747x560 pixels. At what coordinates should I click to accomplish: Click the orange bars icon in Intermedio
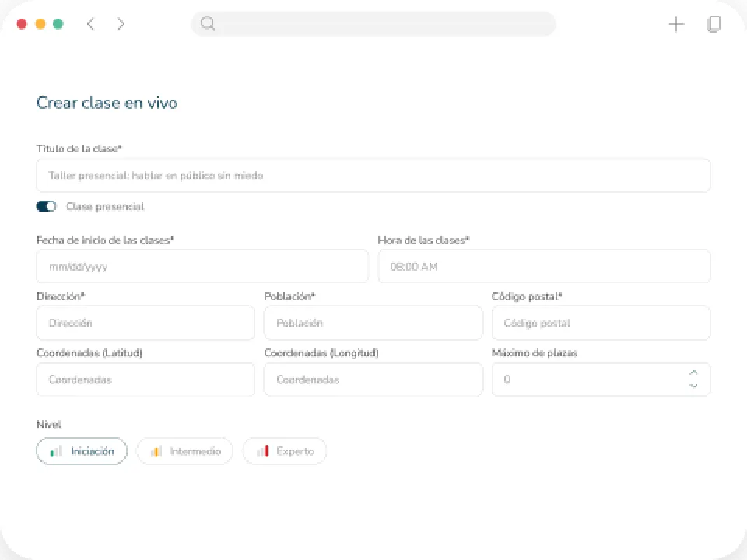tap(156, 451)
